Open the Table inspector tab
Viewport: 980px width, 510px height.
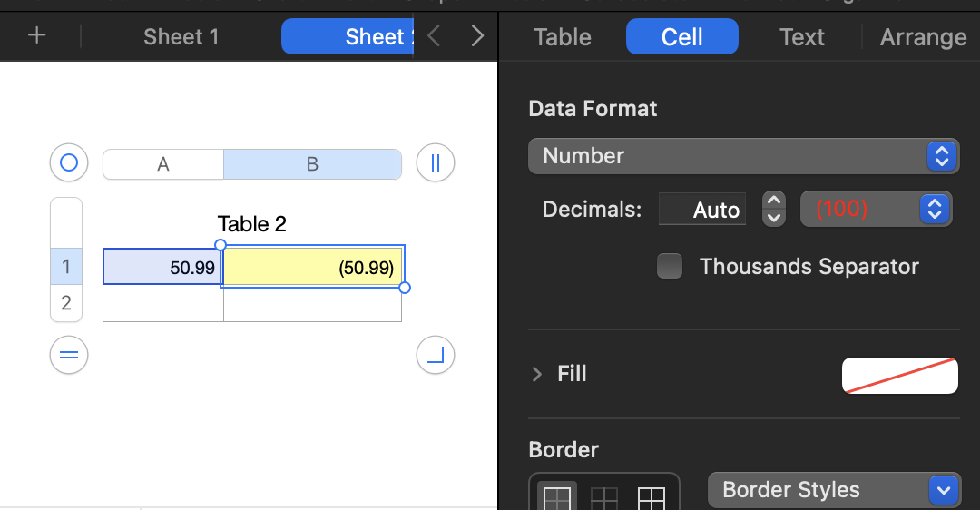[x=563, y=37]
